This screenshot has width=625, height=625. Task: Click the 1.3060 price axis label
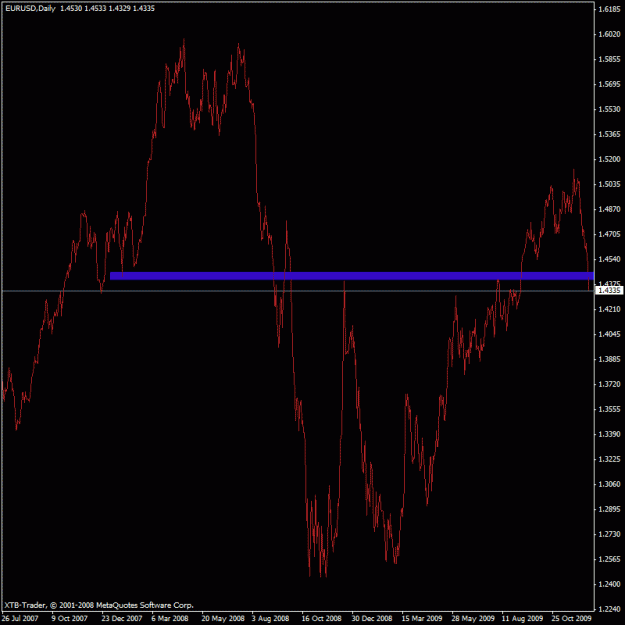[x=609, y=484]
